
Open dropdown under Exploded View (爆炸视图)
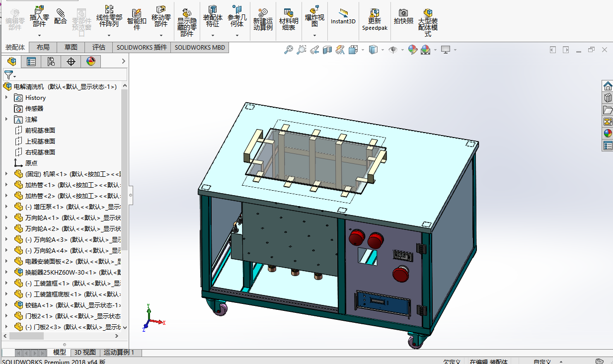tap(314, 35)
